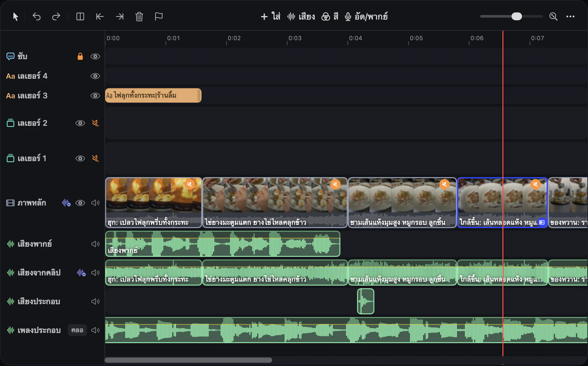Screen dimensions: 588x366
Task: Start อัด/พากย์ voice recording
Action: point(366,16)
